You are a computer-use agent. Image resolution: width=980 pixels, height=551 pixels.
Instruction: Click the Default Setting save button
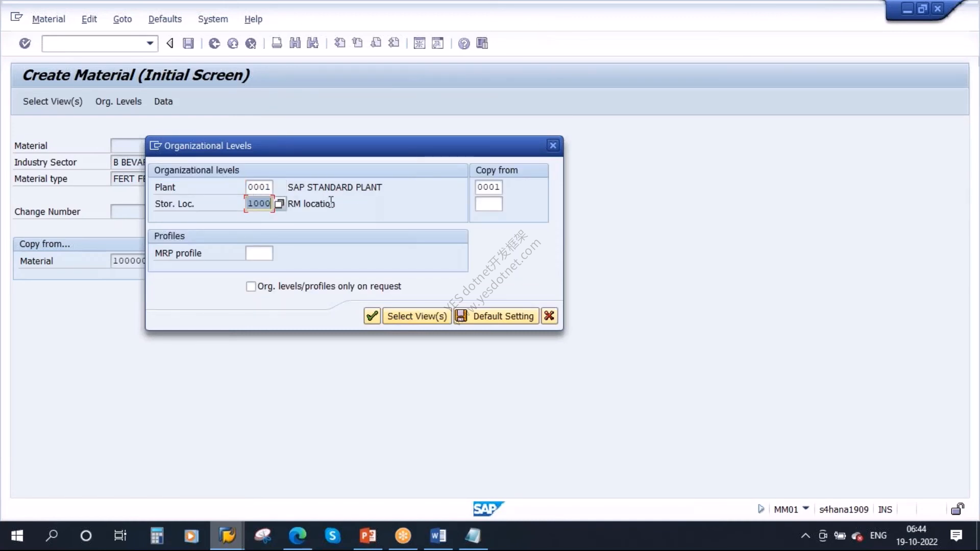[x=496, y=316]
